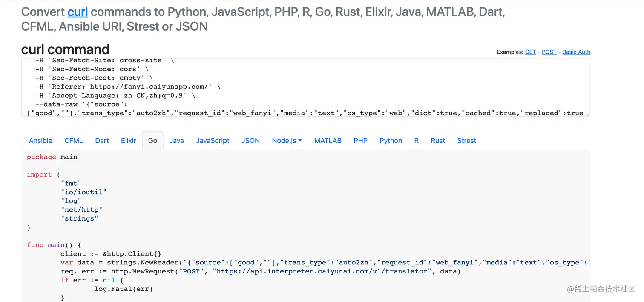Switch to the R tab
The image size is (644, 302).
416,141
